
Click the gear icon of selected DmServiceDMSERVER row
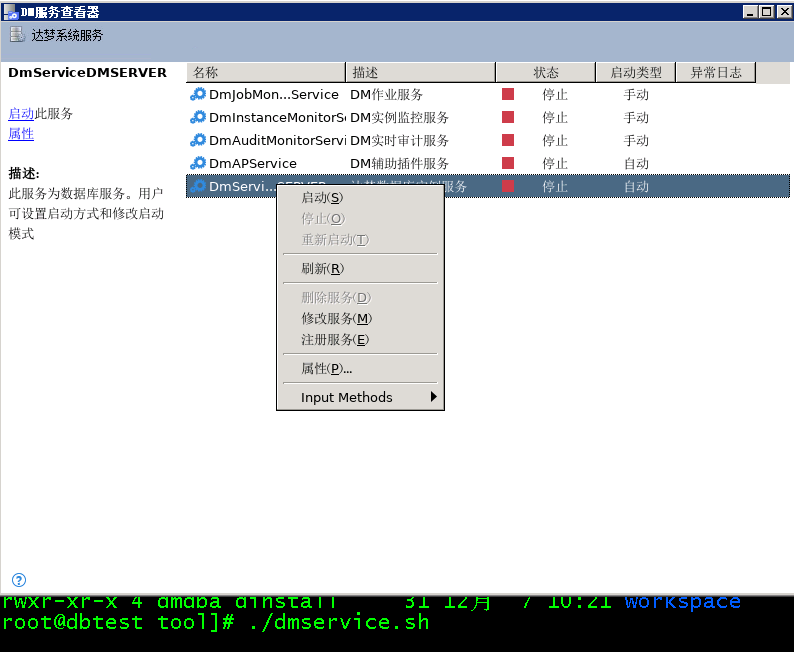coord(198,186)
